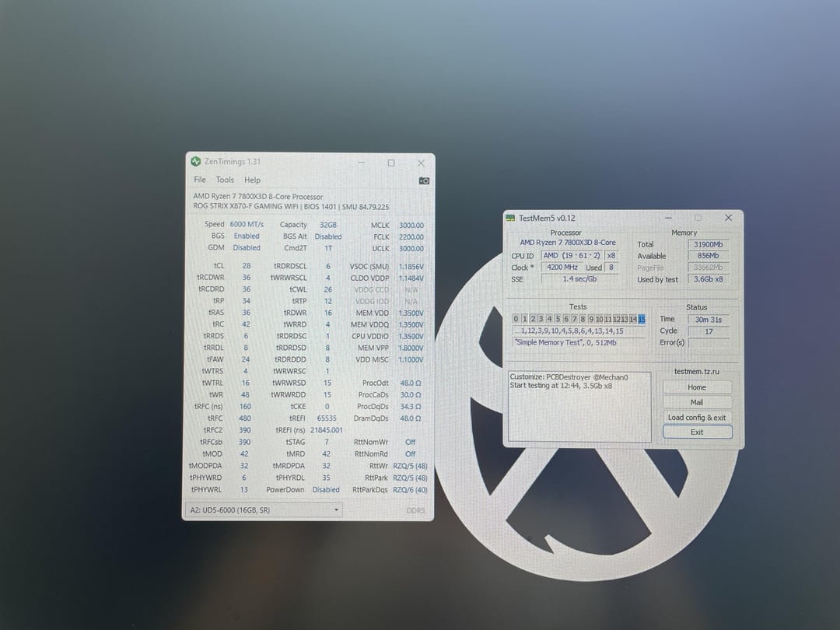
Task: Click the tREFI value 65535
Action: [x=327, y=418]
